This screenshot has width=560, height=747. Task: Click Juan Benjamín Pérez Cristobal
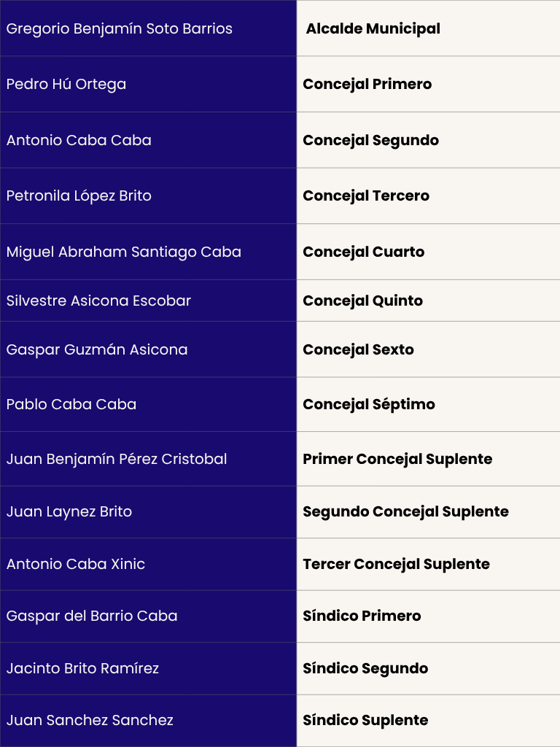click(x=117, y=460)
